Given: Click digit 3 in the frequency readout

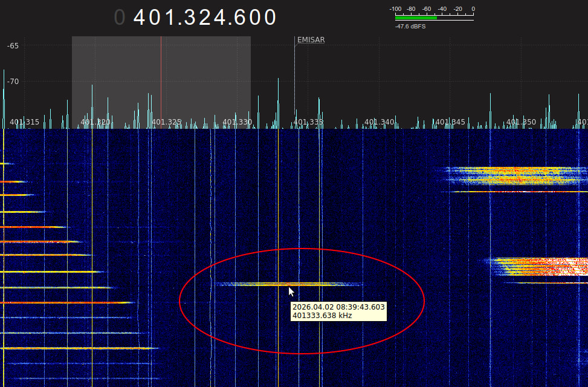Looking at the screenshot, I should coord(190,18).
